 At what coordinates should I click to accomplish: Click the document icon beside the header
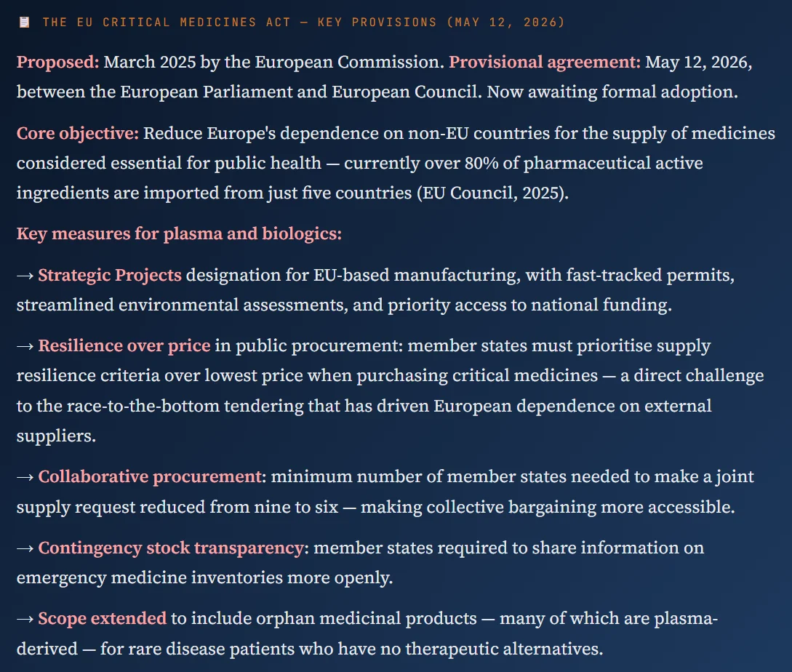pos(24,23)
